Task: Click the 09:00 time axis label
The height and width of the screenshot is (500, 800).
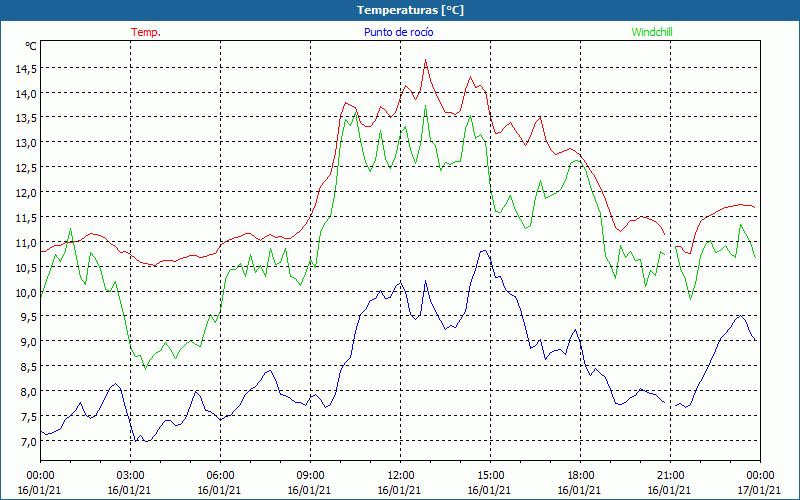Action: coord(310,476)
